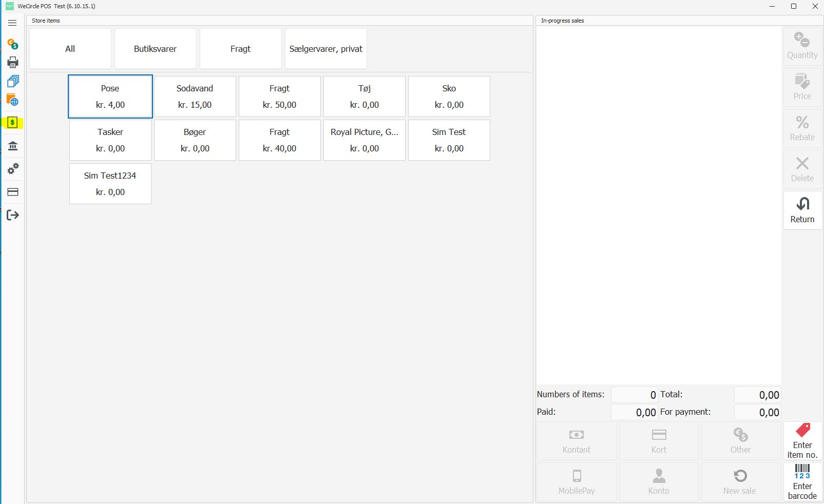This screenshot has width=824, height=504.
Task: Open settings via the gears icon
Action: tap(13, 169)
